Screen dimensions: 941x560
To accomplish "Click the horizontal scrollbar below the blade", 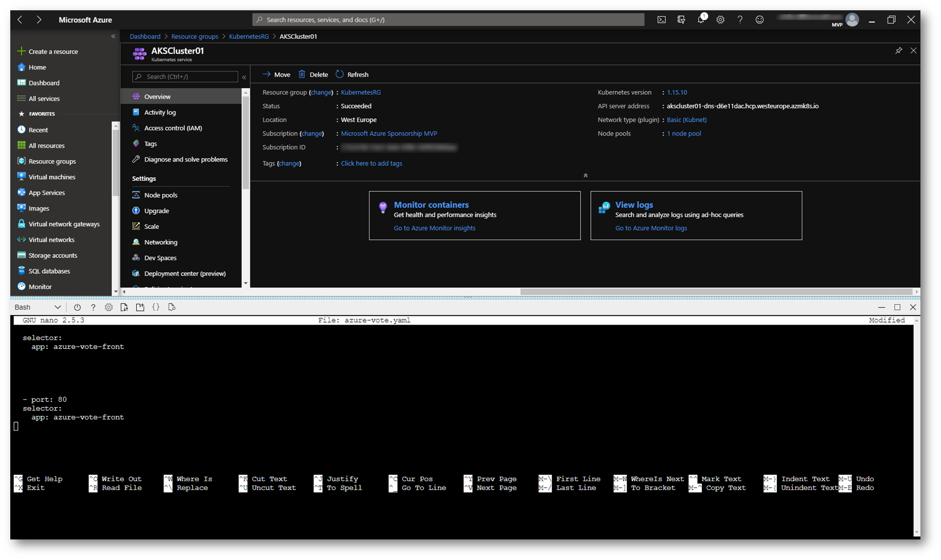I will [x=715, y=292].
